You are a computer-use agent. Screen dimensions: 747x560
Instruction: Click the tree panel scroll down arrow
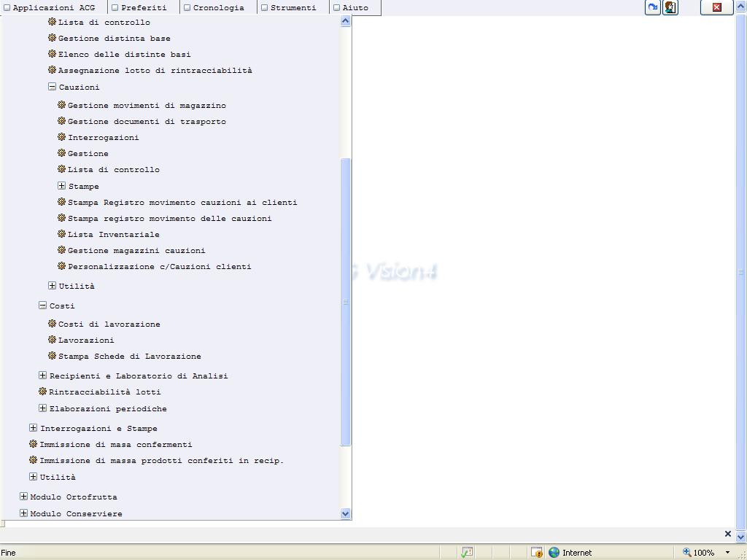tap(346, 513)
